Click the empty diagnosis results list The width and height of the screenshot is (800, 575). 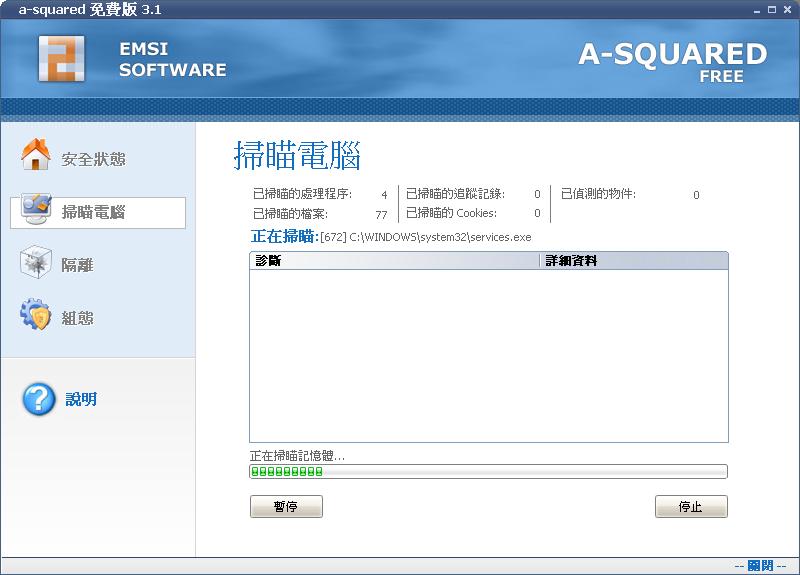pyautogui.click(x=489, y=356)
